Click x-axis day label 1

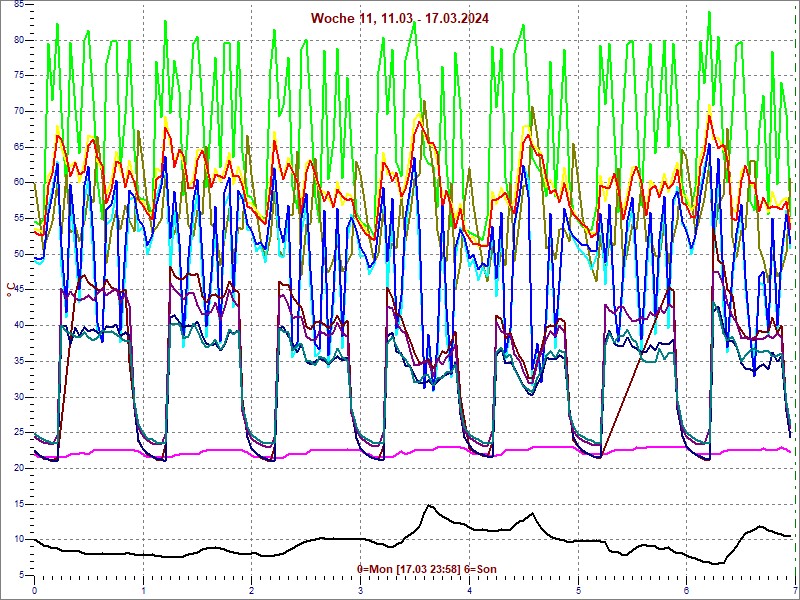click(x=143, y=591)
